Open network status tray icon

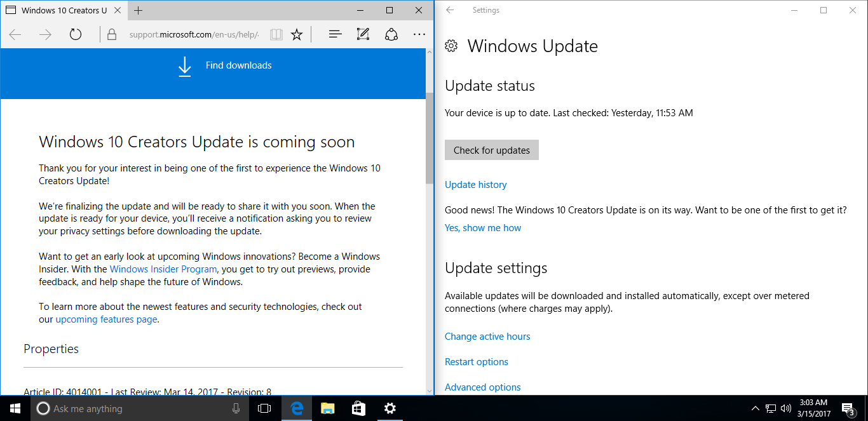click(771, 408)
